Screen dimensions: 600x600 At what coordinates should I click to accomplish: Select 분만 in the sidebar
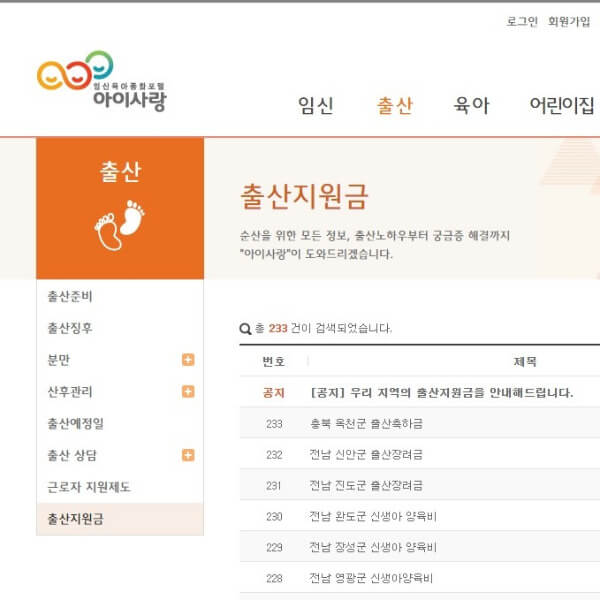click(x=59, y=360)
